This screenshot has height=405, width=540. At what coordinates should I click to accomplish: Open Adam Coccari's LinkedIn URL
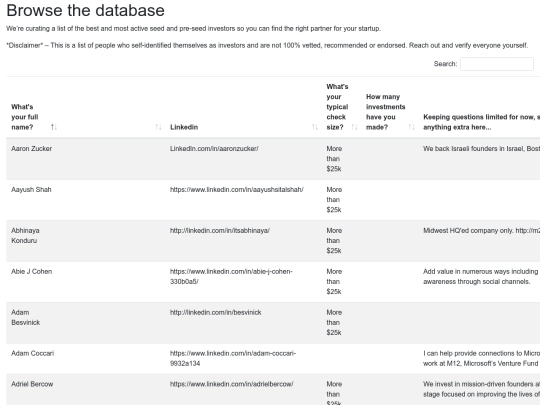[x=233, y=358]
